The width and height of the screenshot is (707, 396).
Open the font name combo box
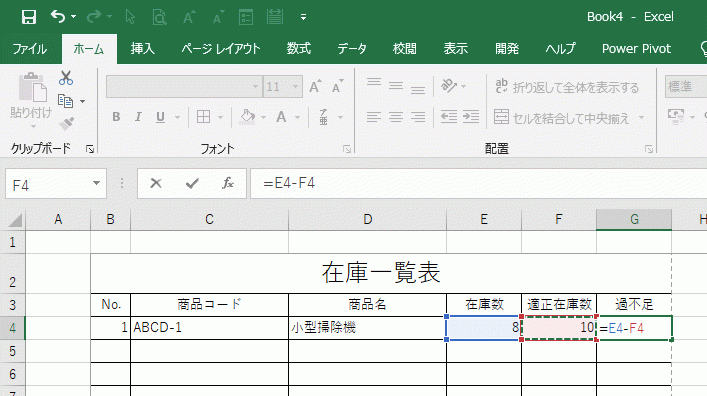184,87
